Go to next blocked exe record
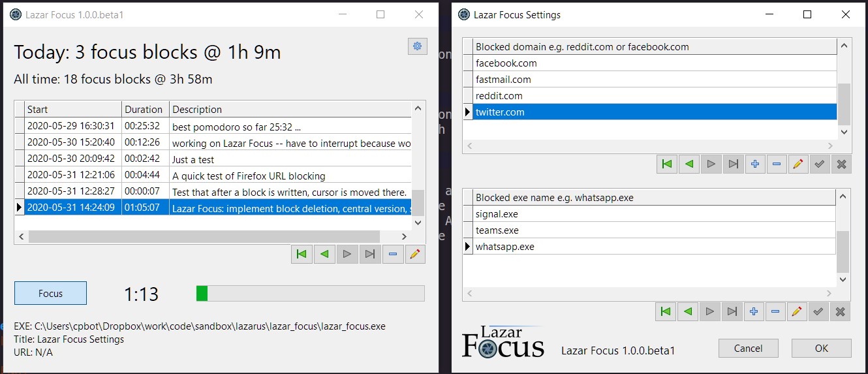Screen dimensions: 868x374 click(x=710, y=312)
